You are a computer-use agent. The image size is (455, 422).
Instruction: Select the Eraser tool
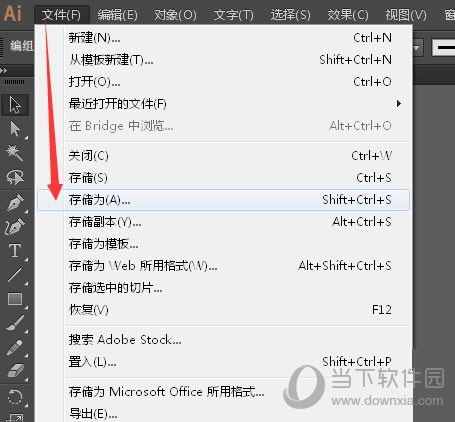pos(15,371)
